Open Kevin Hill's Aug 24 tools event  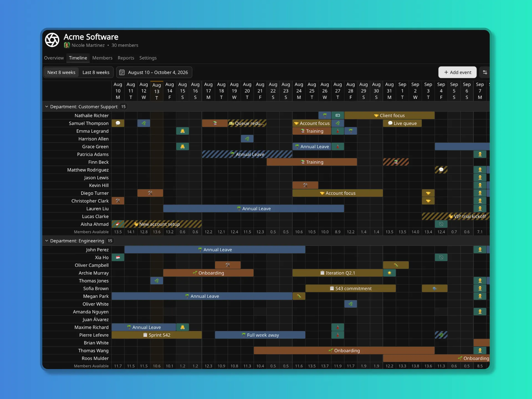click(x=305, y=185)
